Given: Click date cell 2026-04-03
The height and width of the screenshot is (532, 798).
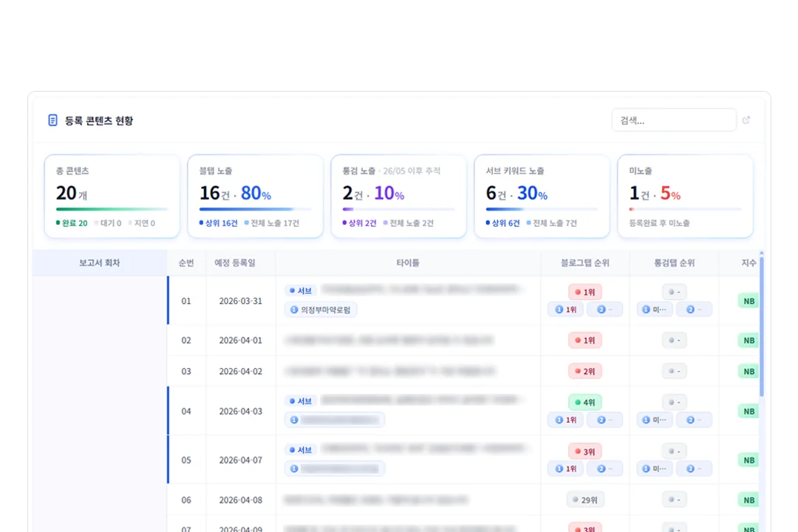Looking at the screenshot, I should coord(241,412).
